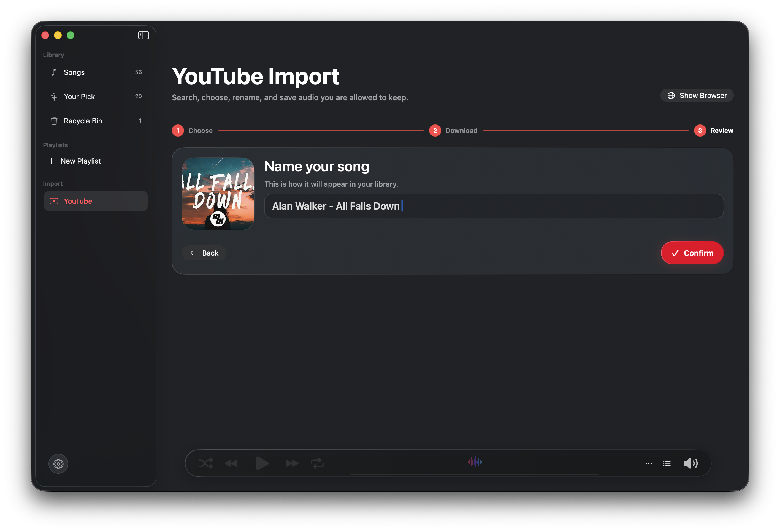Click the green zoom window button
Image resolution: width=780 pixels, height=532 pixels.
[x=71, y=35]
